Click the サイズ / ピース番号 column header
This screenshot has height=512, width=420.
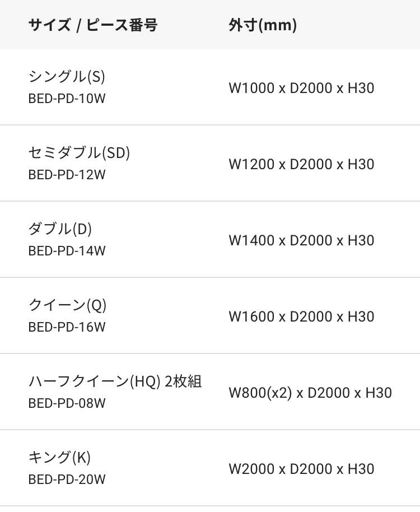[93, 25]
